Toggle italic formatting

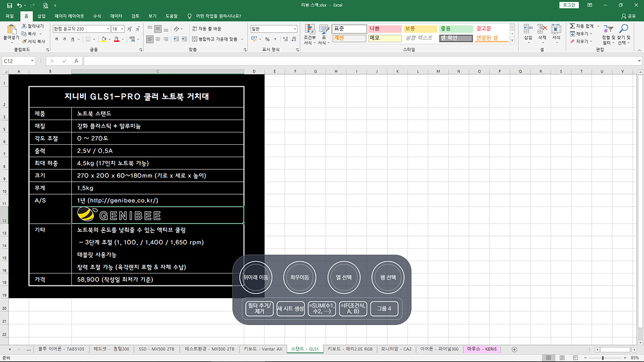click(x=64, y=39)
